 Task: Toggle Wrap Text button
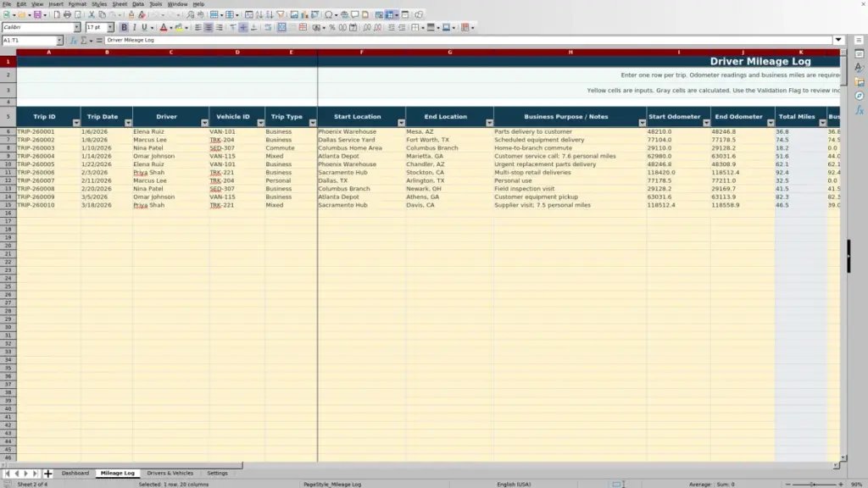coord(268,28)
